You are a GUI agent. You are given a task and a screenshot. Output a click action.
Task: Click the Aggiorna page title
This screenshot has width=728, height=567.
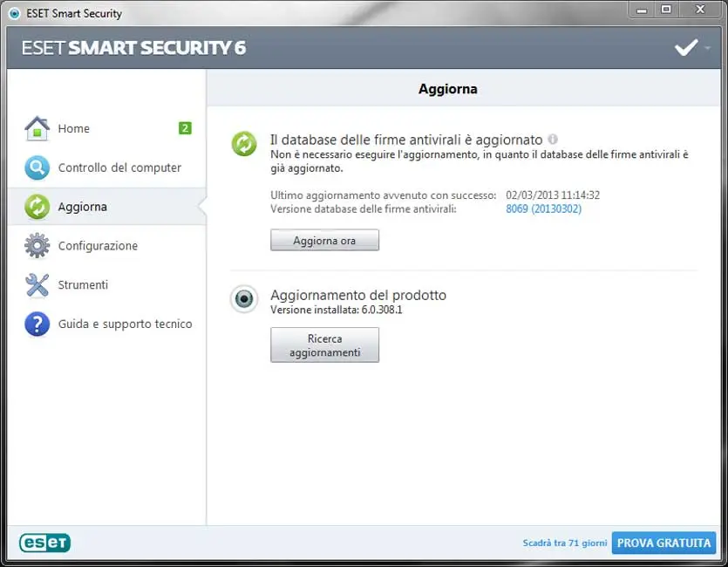448,89
